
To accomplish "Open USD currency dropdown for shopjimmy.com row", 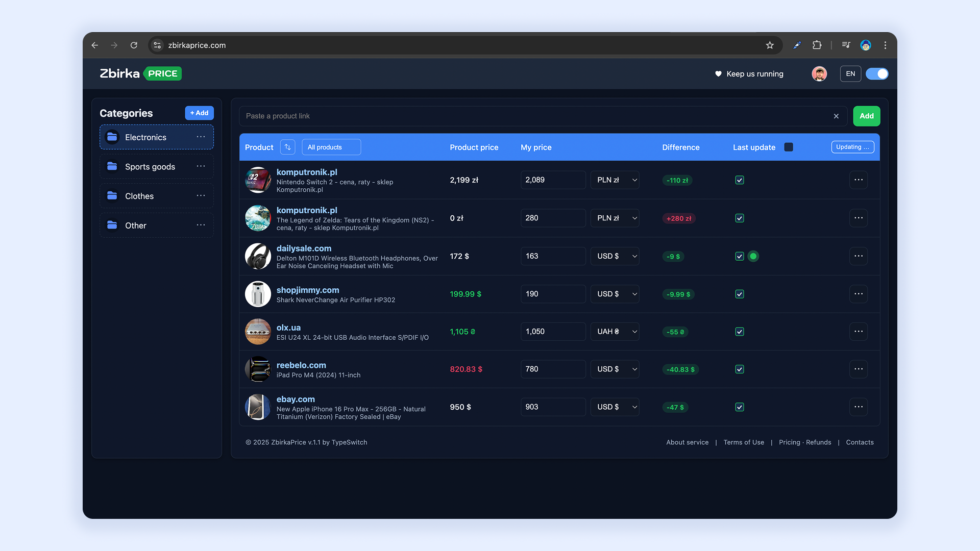I will [615, 294].
